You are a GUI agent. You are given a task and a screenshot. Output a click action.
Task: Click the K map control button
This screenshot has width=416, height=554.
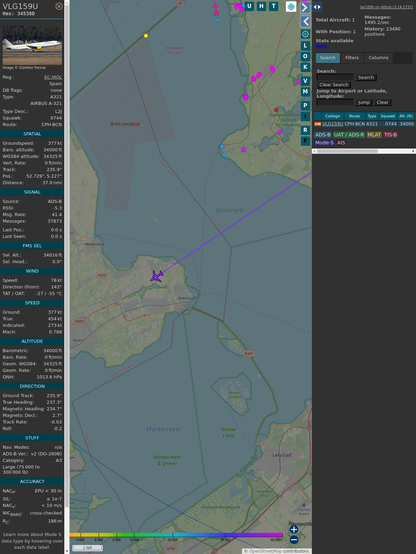coord(305,67)
